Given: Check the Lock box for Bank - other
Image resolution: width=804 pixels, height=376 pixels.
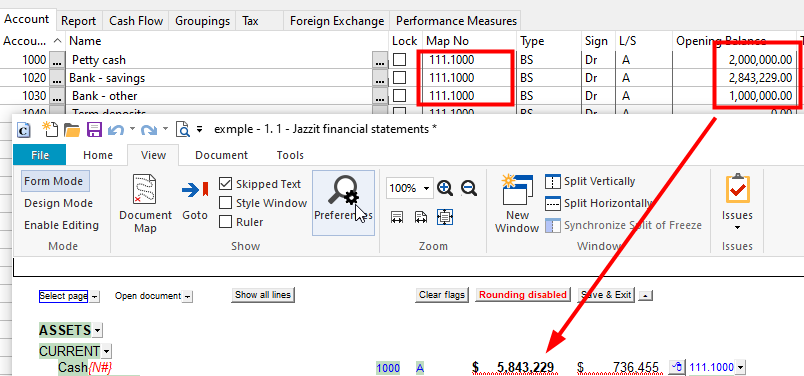Looking at the screenshot, I should [x=399, y=96].
